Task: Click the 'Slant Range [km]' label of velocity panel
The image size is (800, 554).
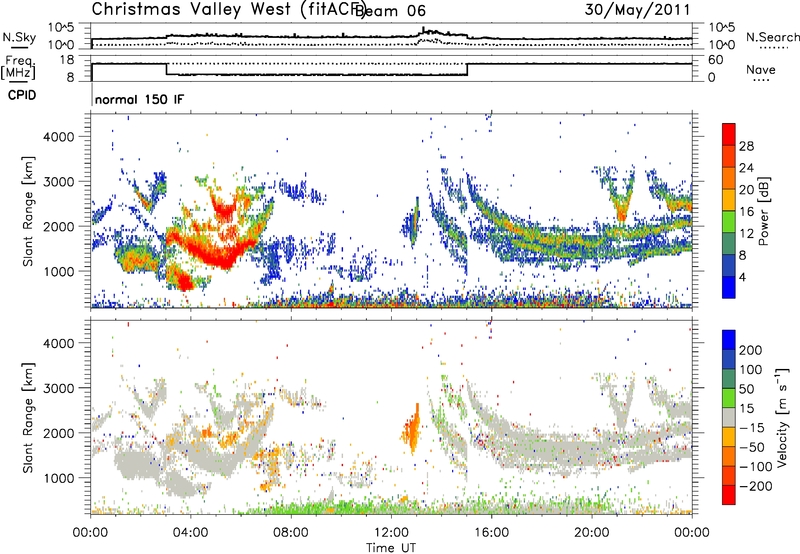Action: point(28,418)
